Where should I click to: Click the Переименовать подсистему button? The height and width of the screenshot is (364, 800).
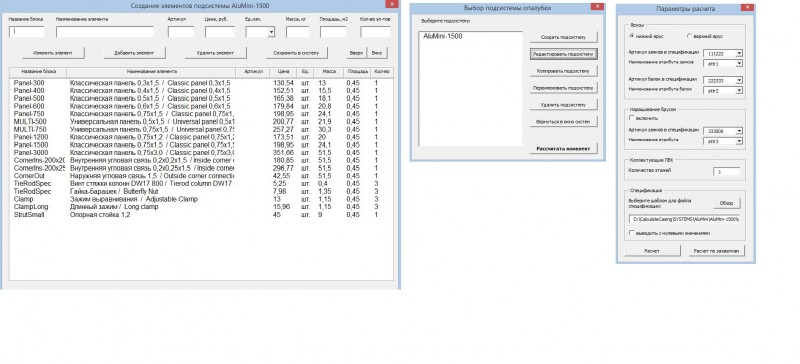click(x=563, y=88)
